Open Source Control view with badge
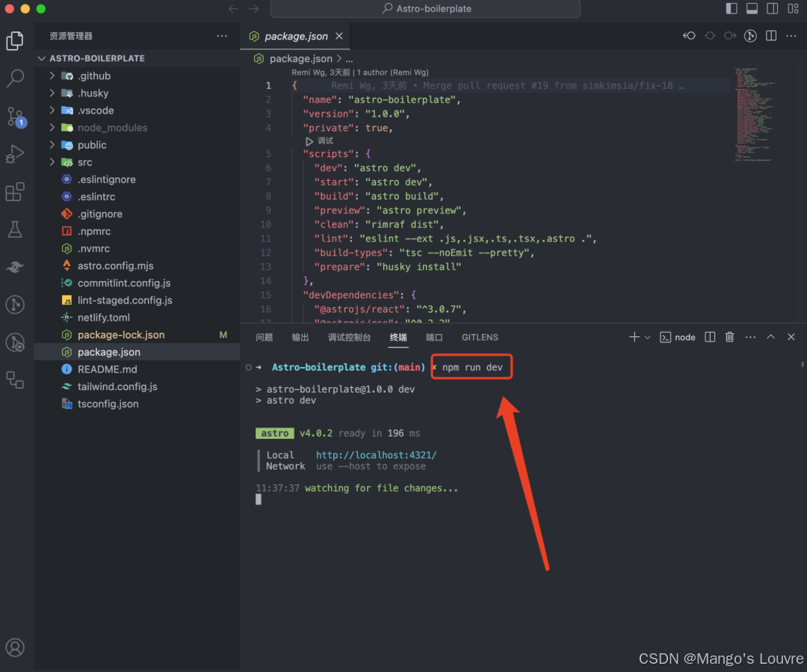Viewport: 807px width, 672px height. tap(15, 117)
